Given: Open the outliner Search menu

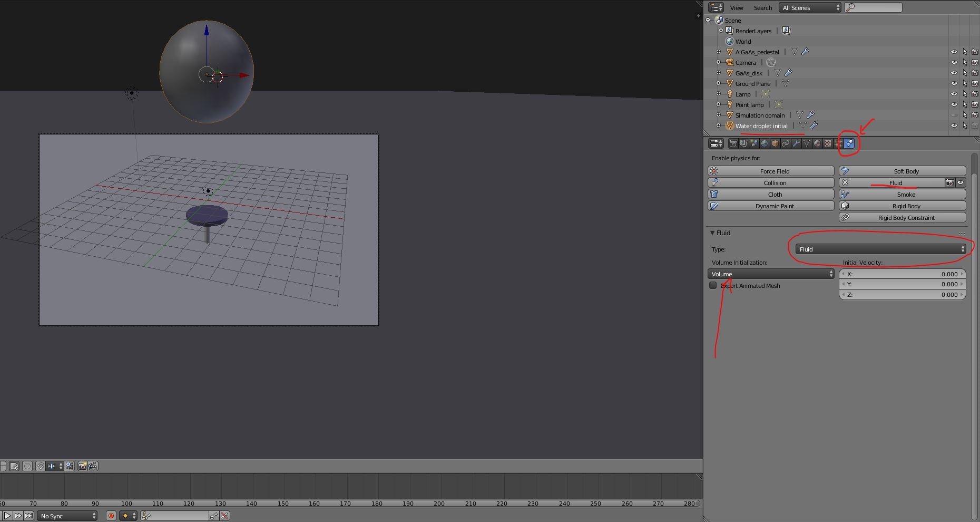Looking at the screenshot, I should [762, 7].
